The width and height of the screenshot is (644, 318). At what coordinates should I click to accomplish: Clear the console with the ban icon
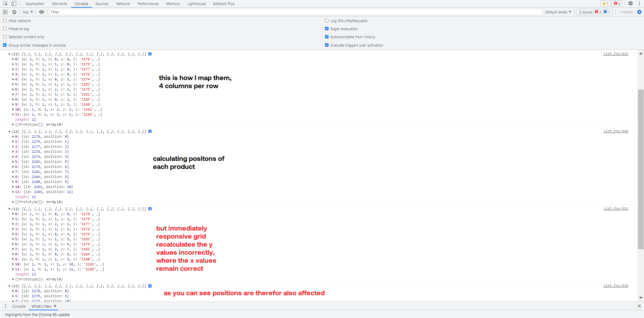(x=14, y=12)
